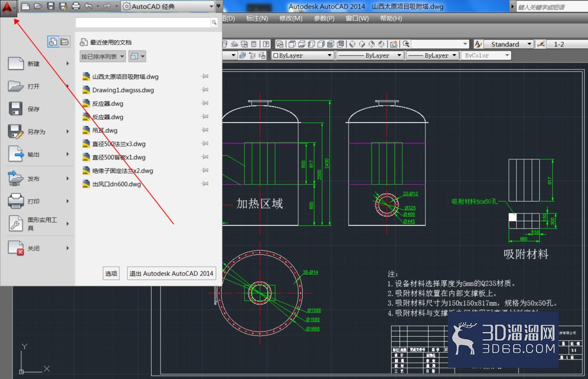Open the 修改(M) menu
The image size is (588, 379).
(x=290, y=18)
